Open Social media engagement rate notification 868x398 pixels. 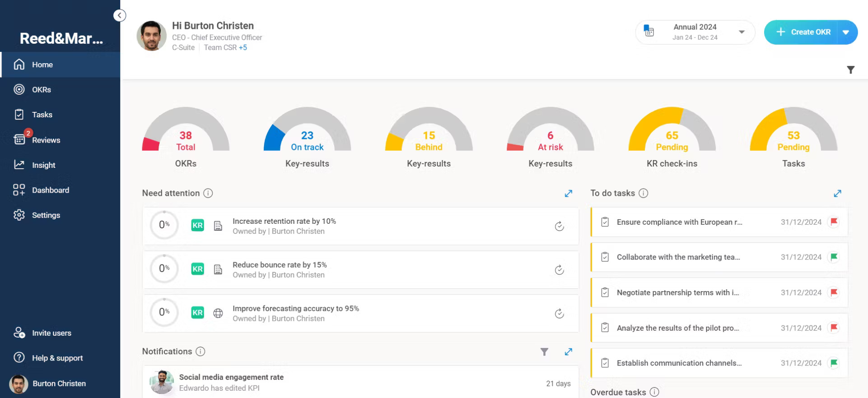coord(231,377)
